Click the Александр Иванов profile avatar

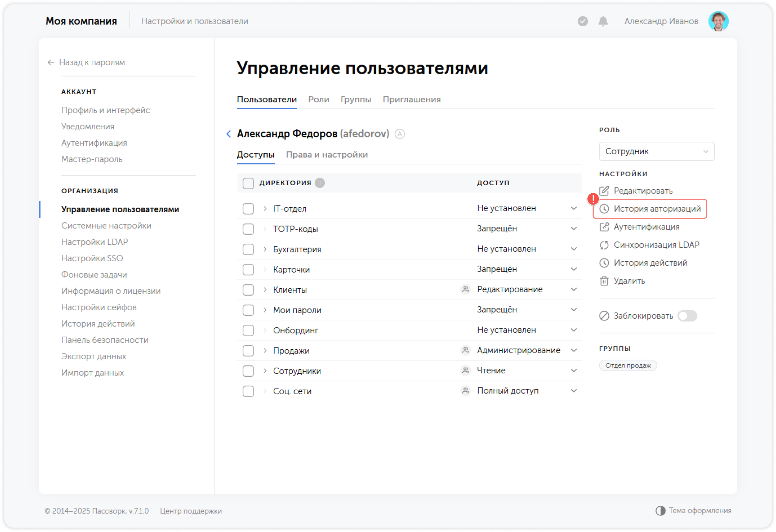tap(718, 21)
